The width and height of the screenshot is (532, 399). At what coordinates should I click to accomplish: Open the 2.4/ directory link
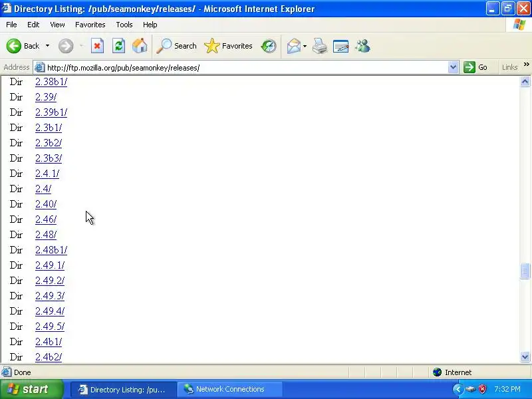pyautogui.click(x=43, y=189)
